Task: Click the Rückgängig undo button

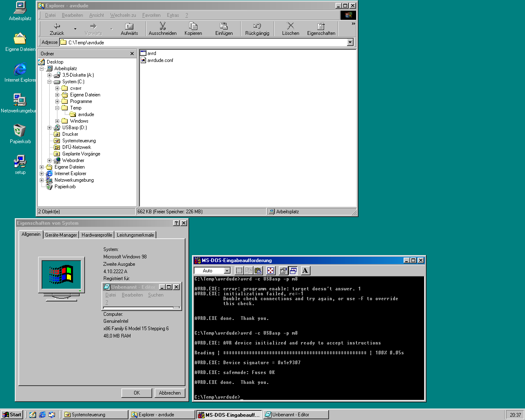Action: [257, 29]
